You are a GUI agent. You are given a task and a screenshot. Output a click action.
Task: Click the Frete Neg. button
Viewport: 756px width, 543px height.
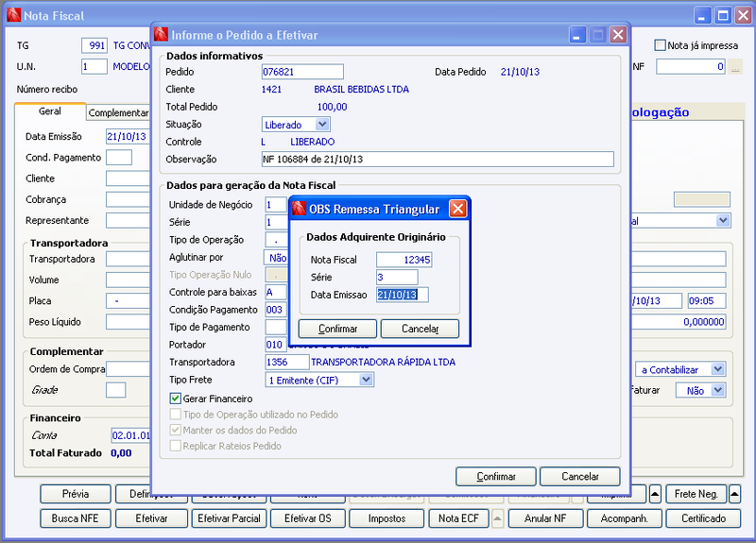click(696, 494)
